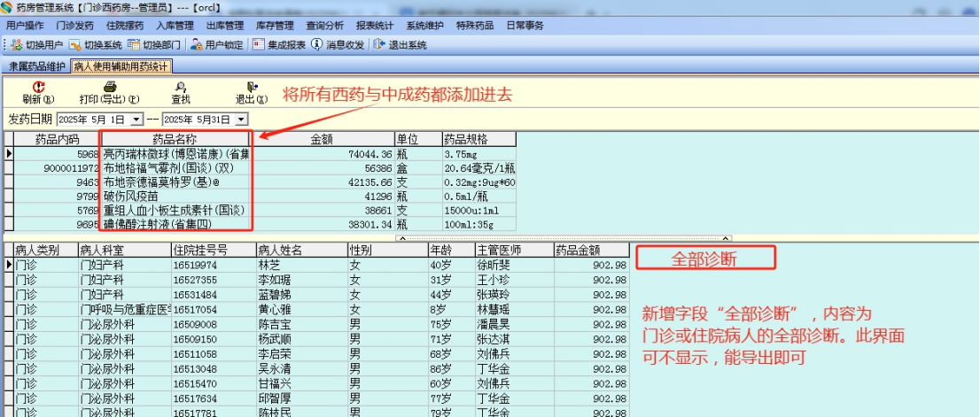
Task: Click the 年龄 column header
Action: pyautogui.click(x=451, y=251)
